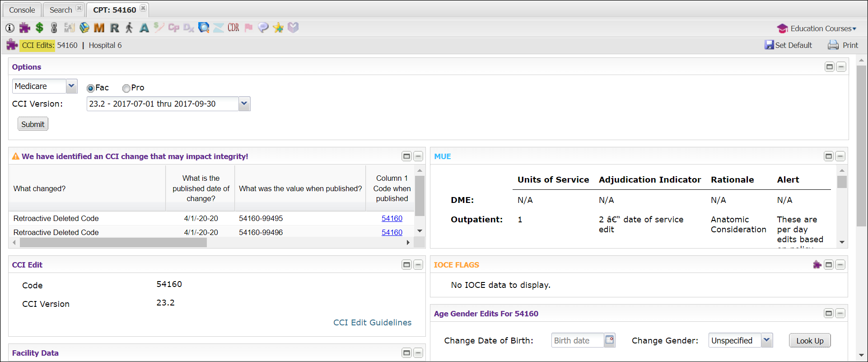The width and height of the screenshot is (868, 362).
Task: Open the Education Courses menu
Action: coord(817,28)
